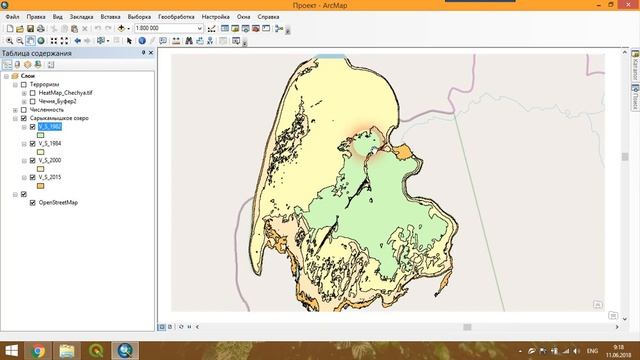The width and height of the screenshot is (640, 360).
Task: Click the V_S_1984 symbol swatch
Action: [x=40, y=152]
